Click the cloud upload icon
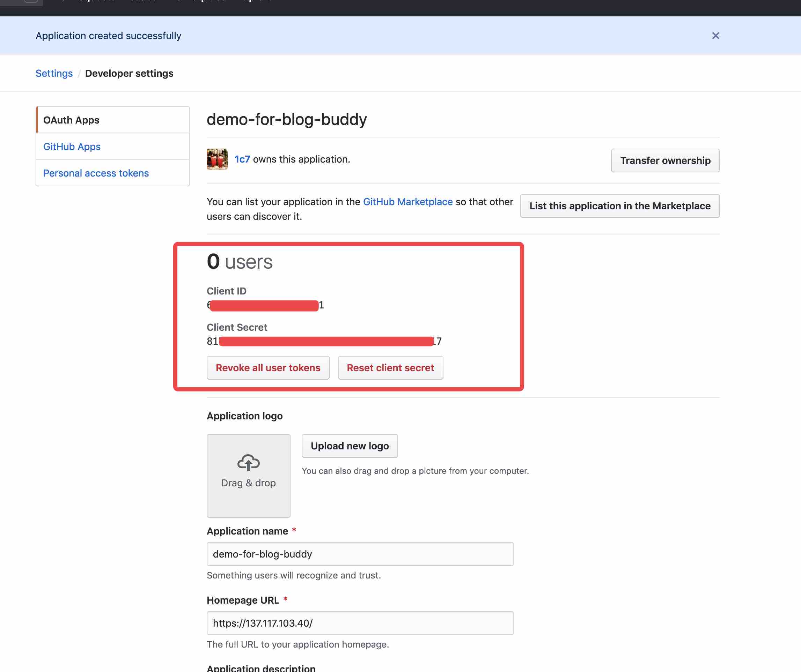The image size is (801, 672). 248,462
